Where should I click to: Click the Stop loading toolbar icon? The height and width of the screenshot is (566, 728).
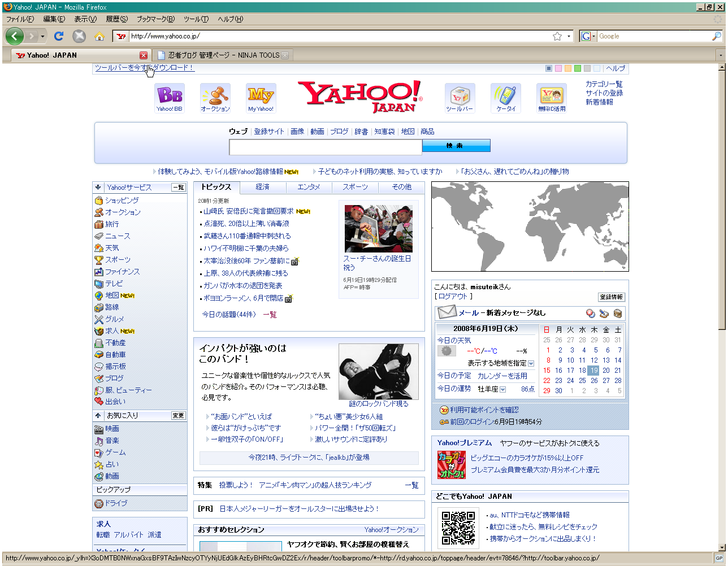79,36
